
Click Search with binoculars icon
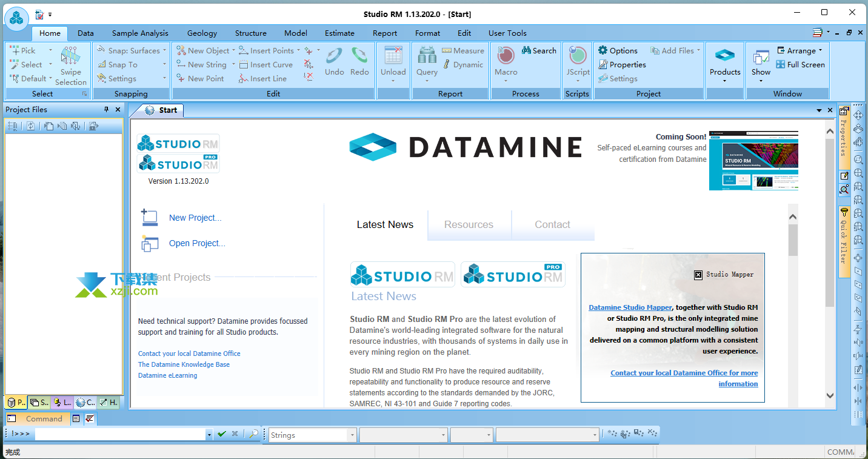click(539, 51)
